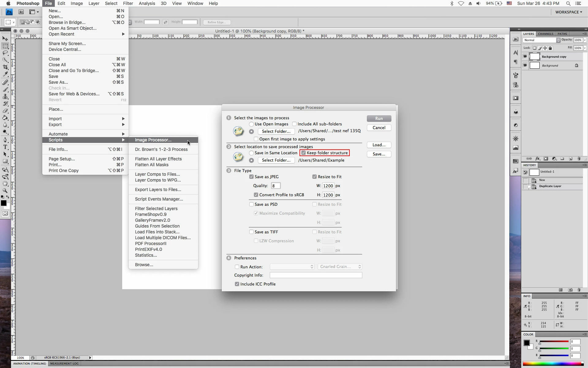
Task: Hide the Background copy layer
Action: click(x=525, y=56)
